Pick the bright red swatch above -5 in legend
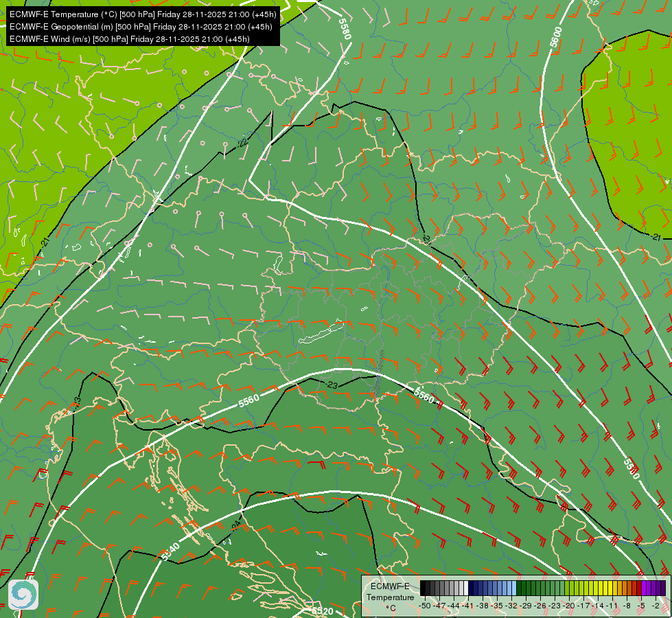This screenshot has width=672, height=618. point(639,588)
